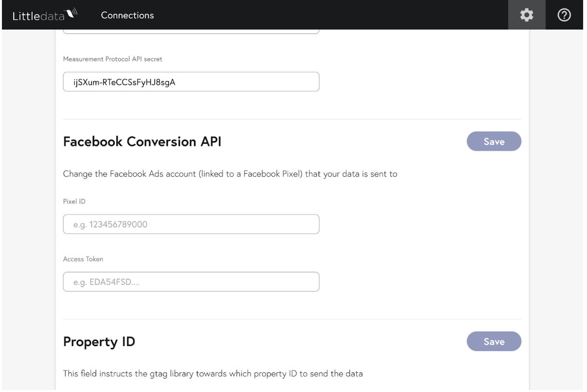Save the Facebook Conversion API section
The height and width of the screenshot is (392, 587).
[494, 141]
